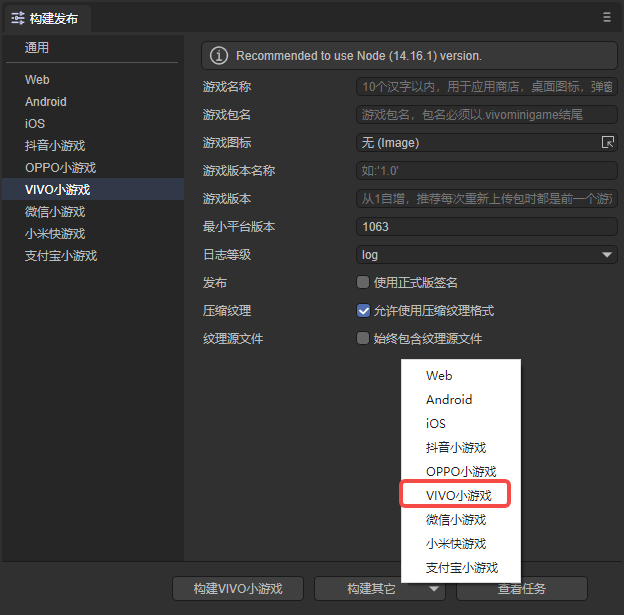Open the 日志等级 log dropdown
The height and width of the screenshot is (615, 624).
pos(486,254)
